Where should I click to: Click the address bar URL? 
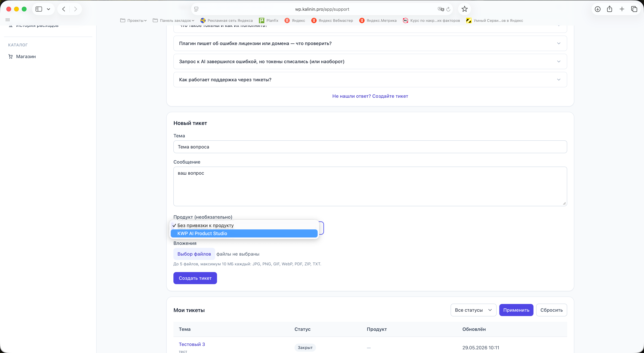pyautogui.click(x=322, y=9)
